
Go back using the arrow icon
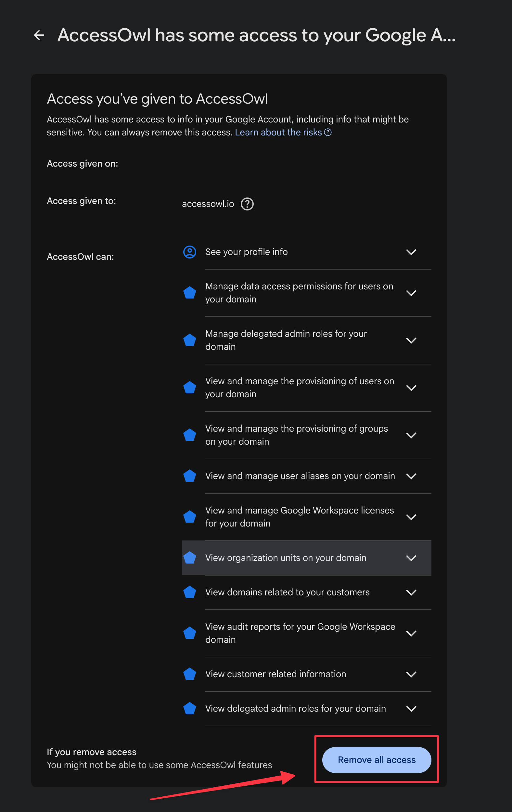pyautogui.click(x=39, y=35)
